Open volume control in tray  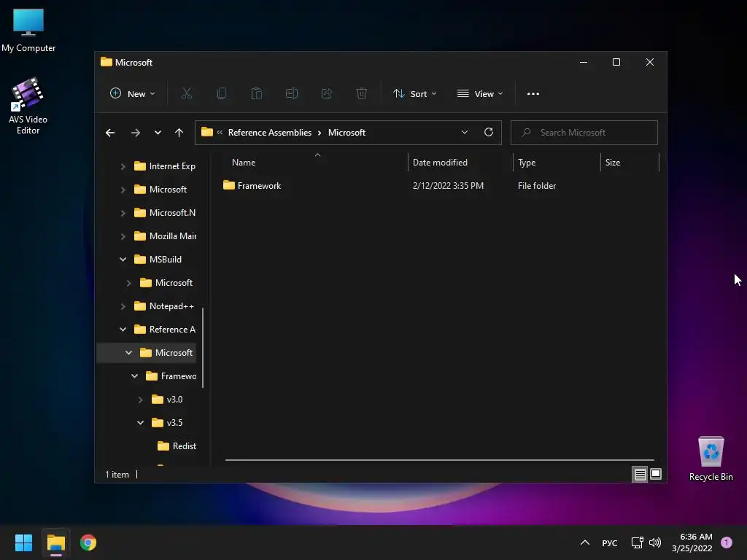(x=655, y=542)
